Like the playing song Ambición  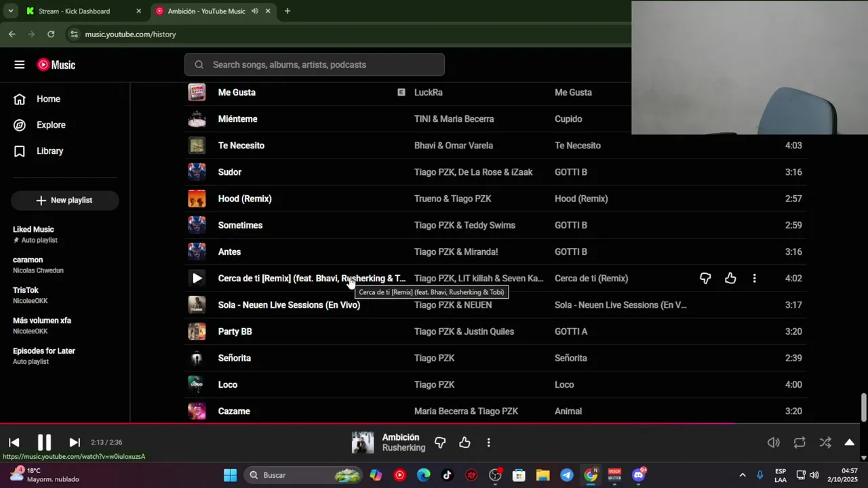(x=465, y=443)
